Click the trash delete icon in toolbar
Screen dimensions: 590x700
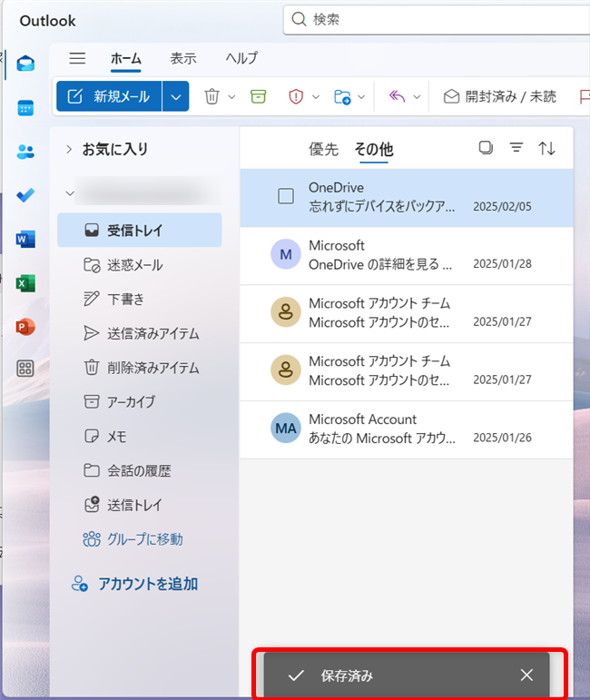coord(211,96)
